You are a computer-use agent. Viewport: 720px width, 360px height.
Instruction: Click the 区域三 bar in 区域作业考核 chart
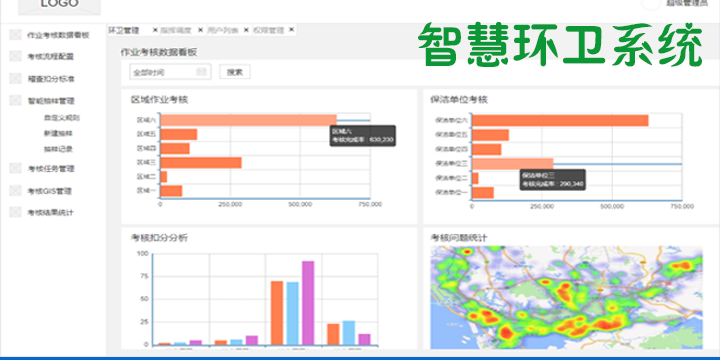[201, 163]
